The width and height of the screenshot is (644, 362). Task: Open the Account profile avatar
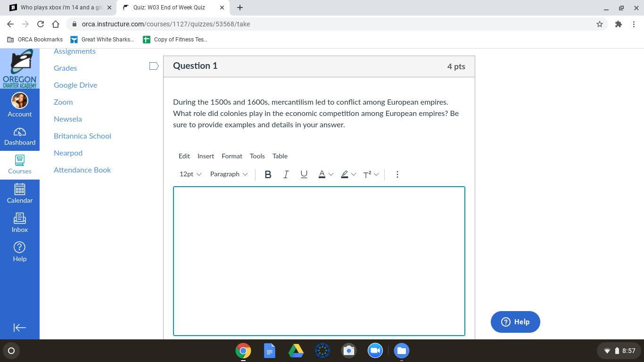tap(20, 100)
